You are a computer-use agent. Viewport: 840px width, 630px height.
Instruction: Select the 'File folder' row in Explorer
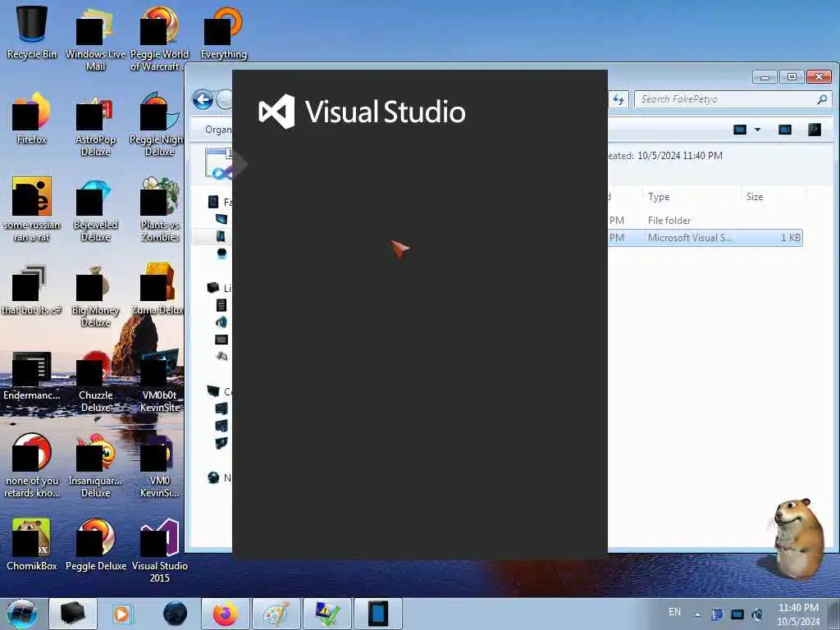(x=705, y=220)
